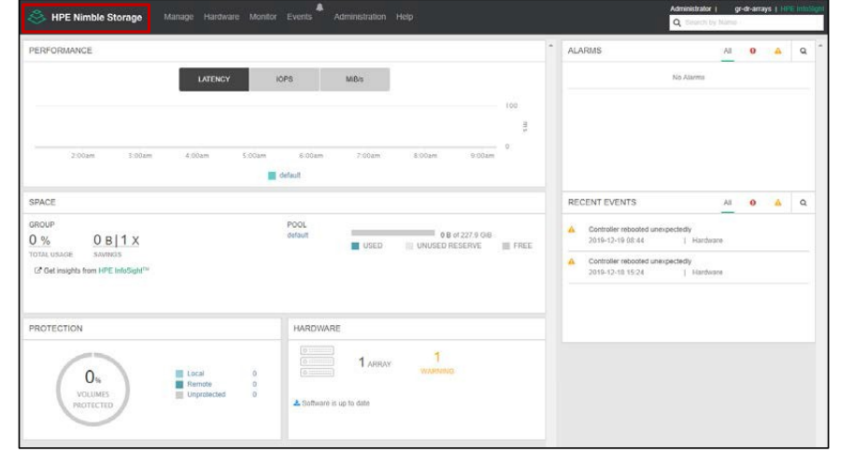
Task: Click Hardware category of 2019-12-19 event
Action: coord(707,240)
